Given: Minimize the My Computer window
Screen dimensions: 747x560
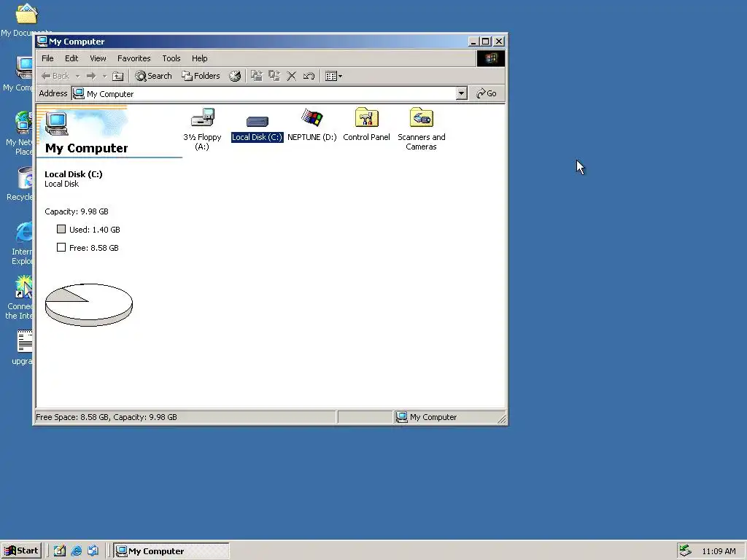Looking at the screenshot, I should (x=473, y=42).
